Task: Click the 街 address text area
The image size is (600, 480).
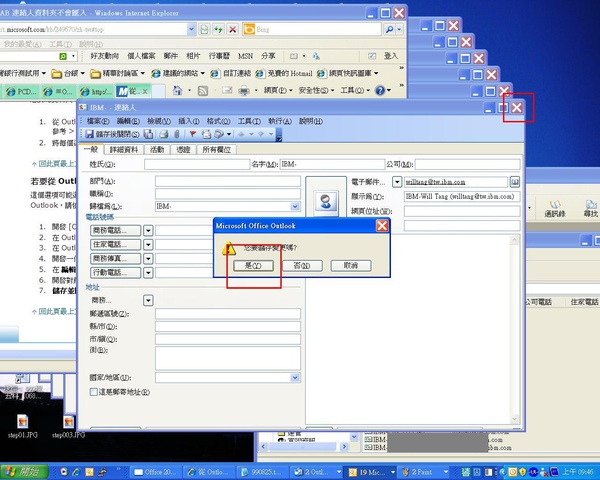Action: (x=228, y=358)
